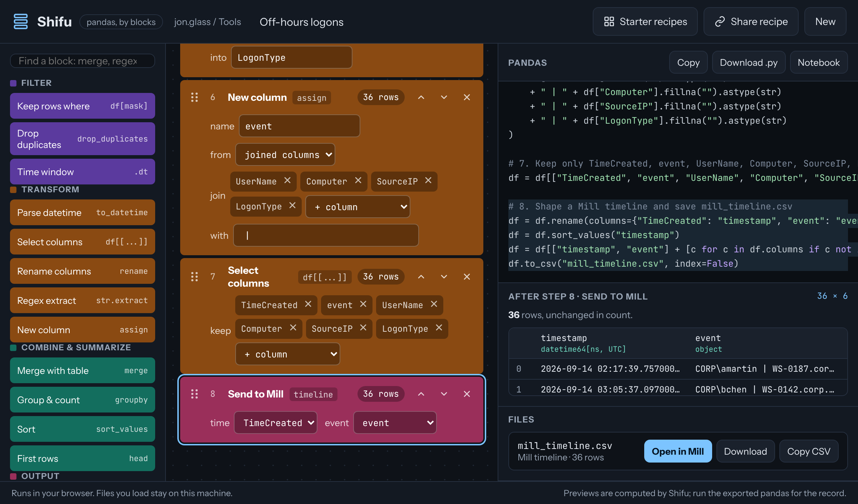Add the Regex extract transform block
The image size is (858, 504).
pos(83,301)
